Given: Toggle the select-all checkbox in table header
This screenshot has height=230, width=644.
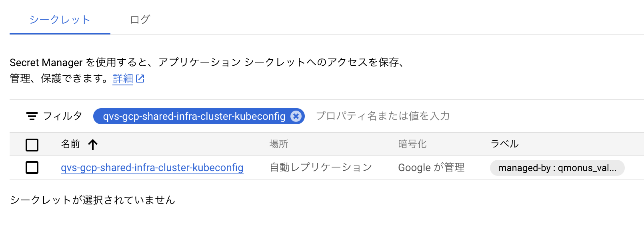Looking at the screenshot, I should point(32,145).
